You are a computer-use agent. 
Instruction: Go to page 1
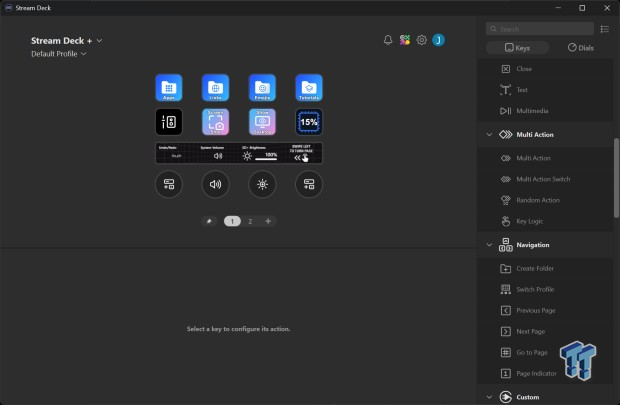(x=232, y=221)
